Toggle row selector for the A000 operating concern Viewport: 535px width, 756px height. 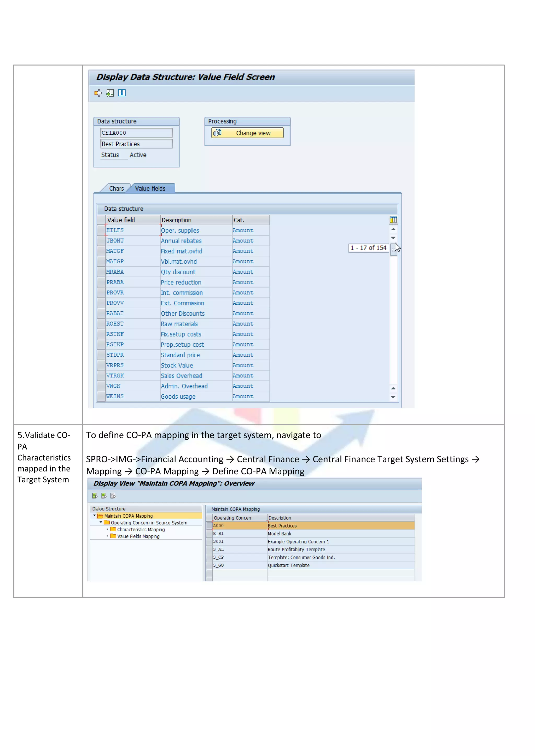click(209, 526)
